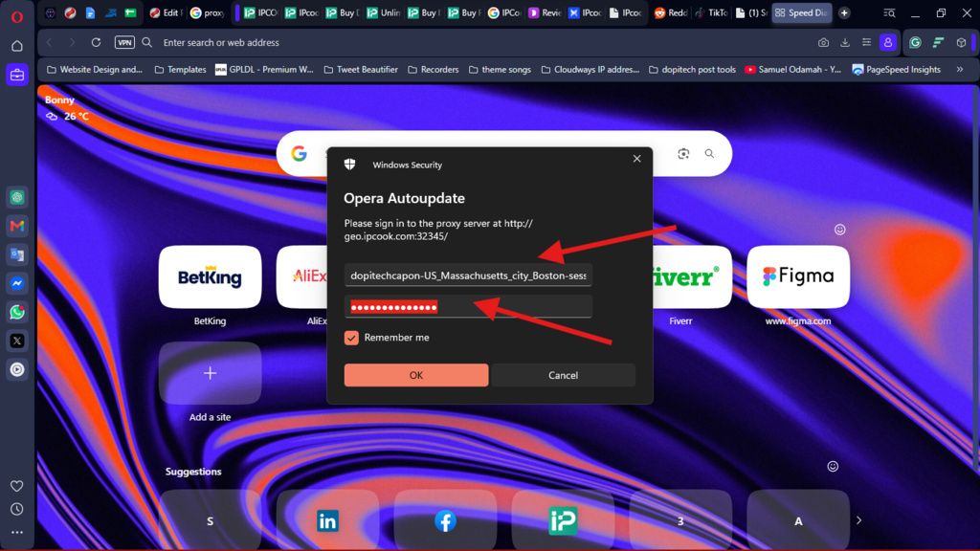This screenshot has height=551, width=980.
Task: Open the Samuel Odamah YouTube bookmark
Action: pyautogui.click(x=792, y=69)
